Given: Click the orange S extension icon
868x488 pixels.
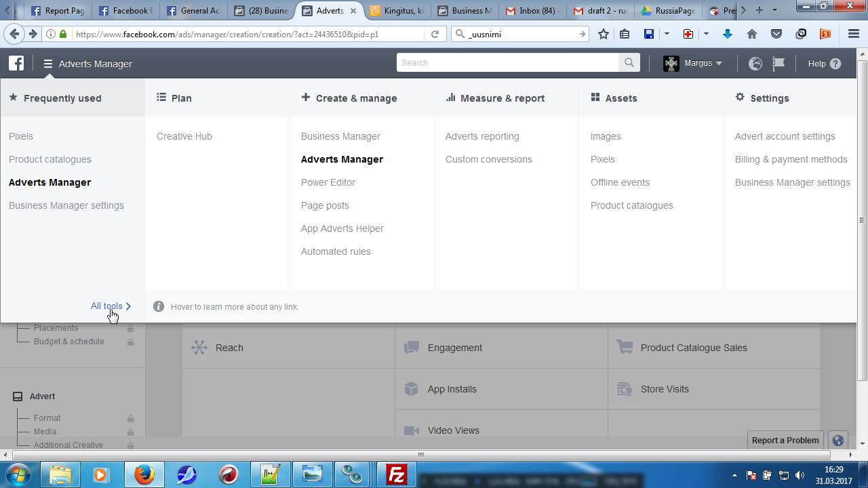Looking at the screenshot, I should click(x=825, y=34).
